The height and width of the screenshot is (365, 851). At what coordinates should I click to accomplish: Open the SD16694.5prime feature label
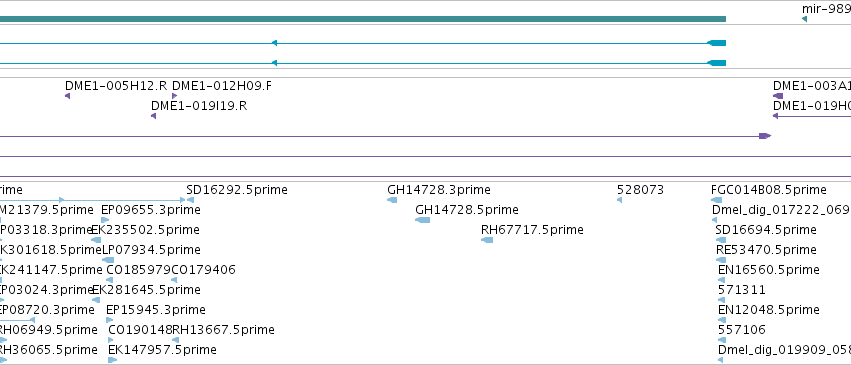coord(766,230)
